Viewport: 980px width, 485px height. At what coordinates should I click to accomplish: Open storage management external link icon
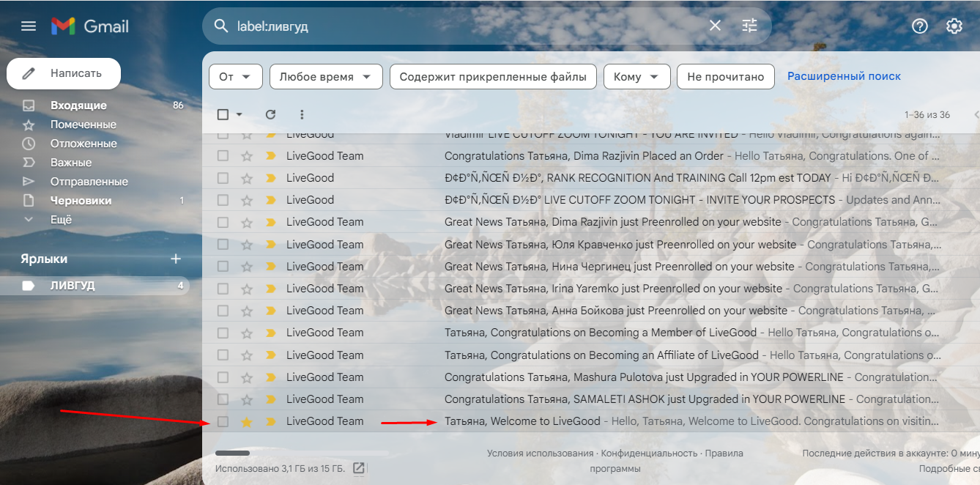click(x=359, y=468)
